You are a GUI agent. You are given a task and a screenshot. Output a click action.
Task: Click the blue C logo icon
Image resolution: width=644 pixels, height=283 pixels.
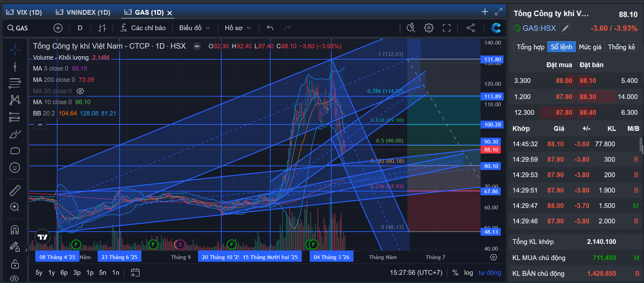(496, 28)
